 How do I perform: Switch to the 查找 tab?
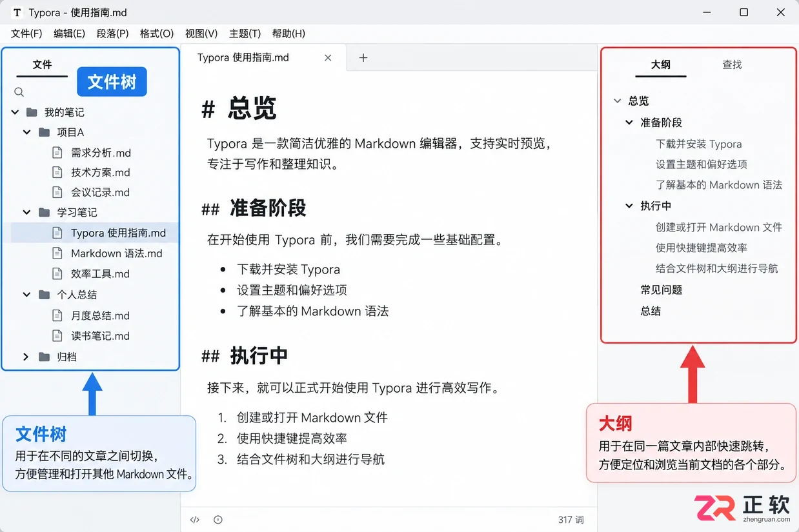pyautogui.click(x=732, y=64)
